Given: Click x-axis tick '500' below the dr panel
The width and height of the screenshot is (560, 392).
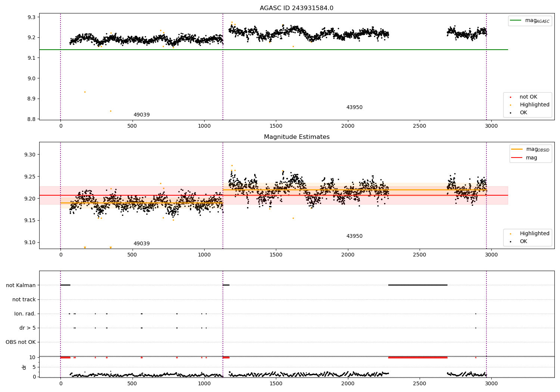Looking at the screenshot, I should pos(133,383).
